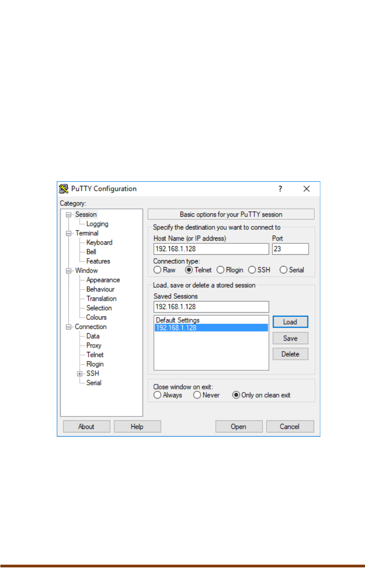Screen dimensions: 365x588
Task: Open the Session category
Action: pyautogui.click(x=86, y=215)
